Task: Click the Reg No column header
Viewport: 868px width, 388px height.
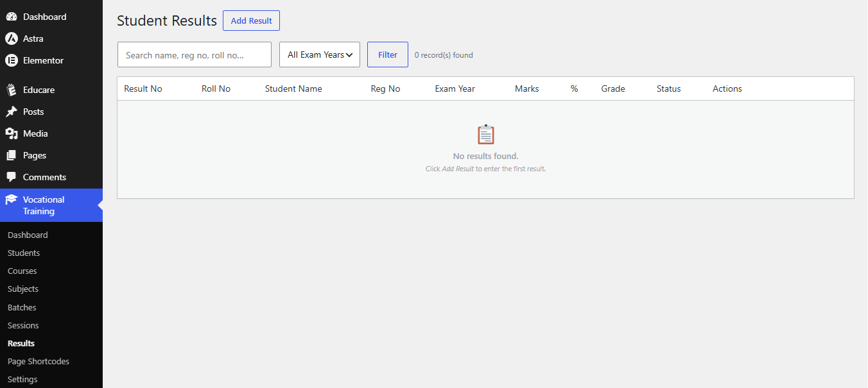Action: [385, 89]
